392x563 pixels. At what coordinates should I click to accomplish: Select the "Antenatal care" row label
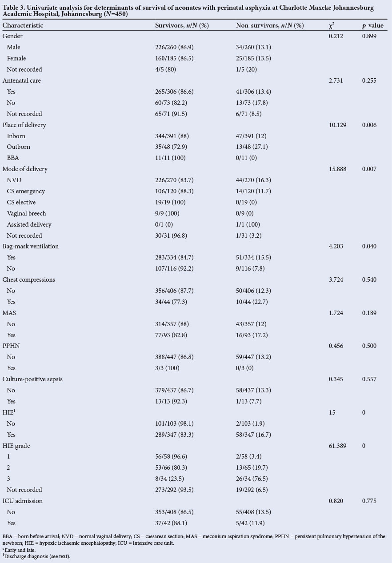click(x=22, y=80)
